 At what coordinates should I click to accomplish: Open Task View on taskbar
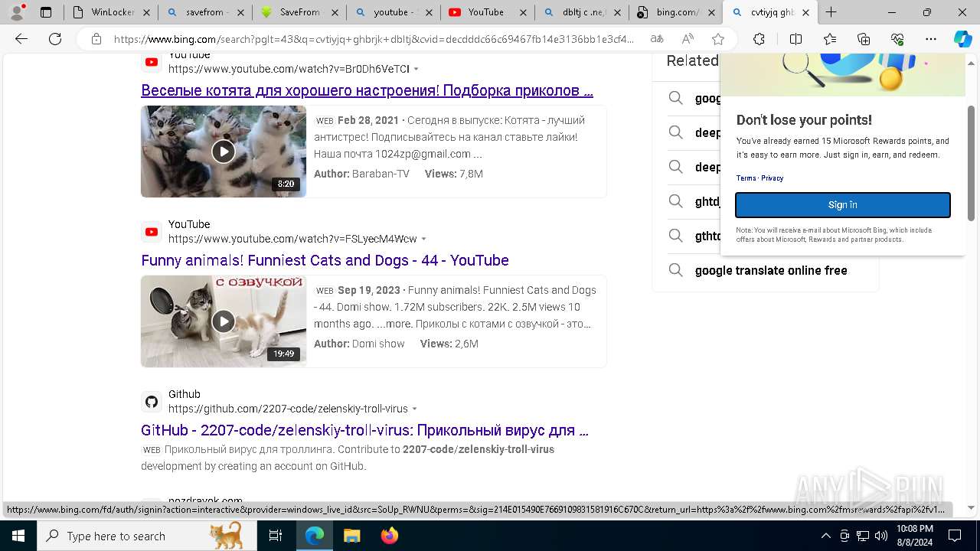[x=276, y=536]
